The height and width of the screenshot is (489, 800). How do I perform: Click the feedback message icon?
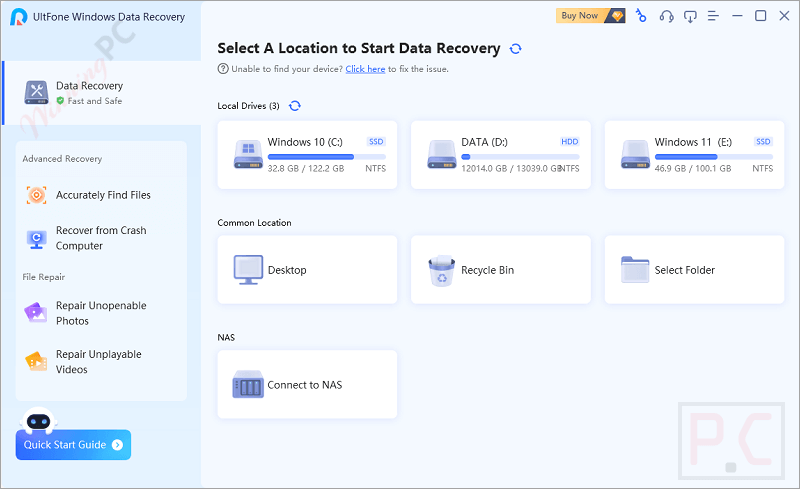[x=690, y=17]
